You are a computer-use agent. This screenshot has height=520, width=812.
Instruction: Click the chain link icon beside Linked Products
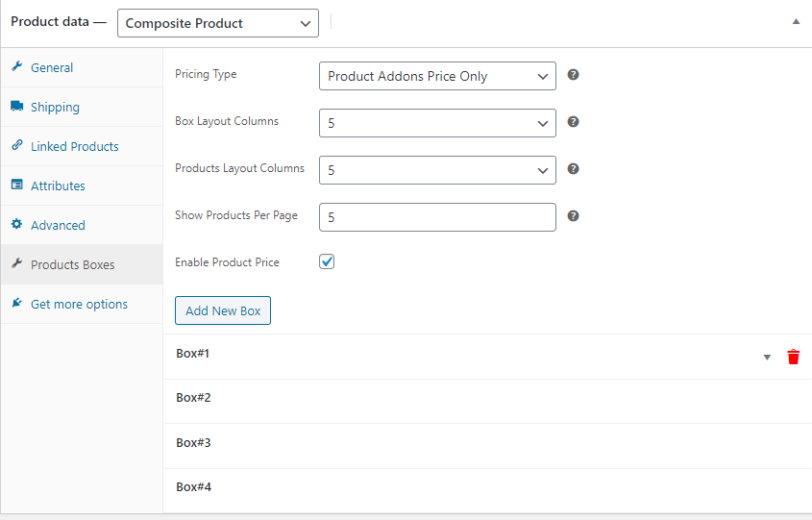(17, 145)
